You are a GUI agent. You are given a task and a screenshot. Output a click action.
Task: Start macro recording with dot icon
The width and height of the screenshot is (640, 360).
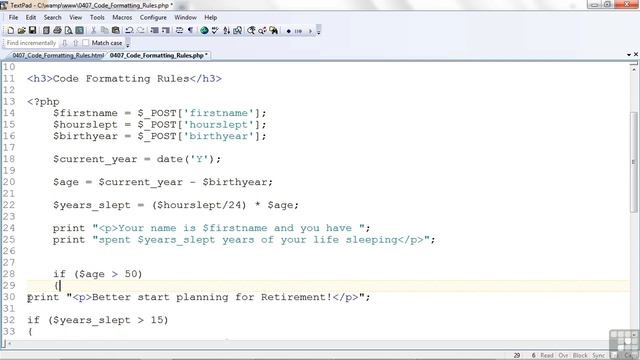pyautogui.click(x=289, y=31)
